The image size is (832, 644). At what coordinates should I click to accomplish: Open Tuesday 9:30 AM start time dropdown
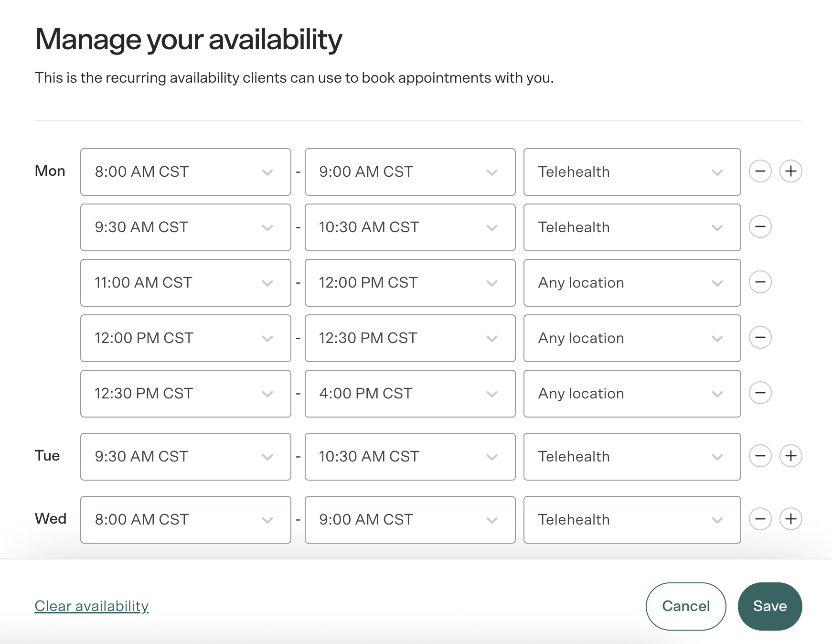click(x=185, y=457)
